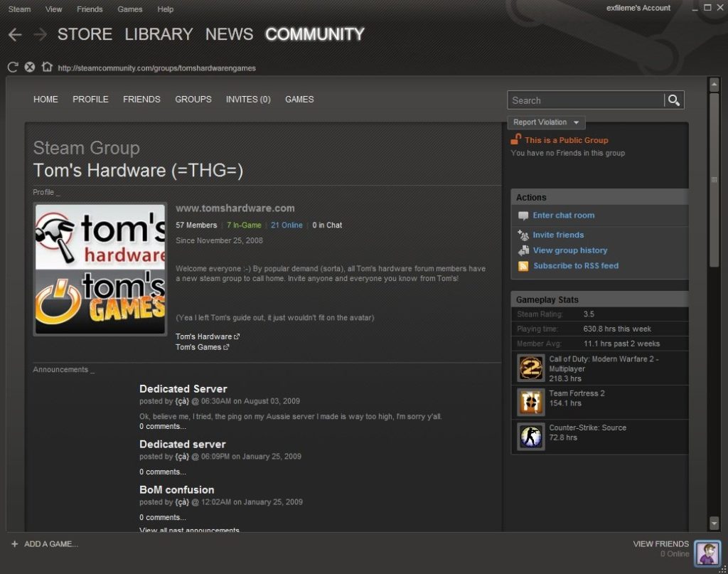Click the VIEW FRIENDS button

[660, 544]
